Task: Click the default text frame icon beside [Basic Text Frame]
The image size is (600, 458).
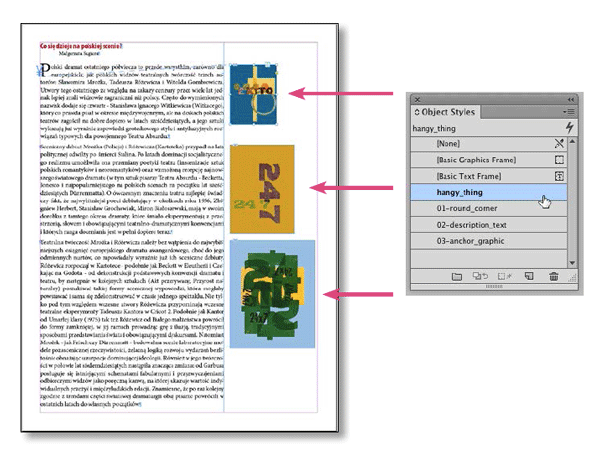Action: (x=559, y=176)
